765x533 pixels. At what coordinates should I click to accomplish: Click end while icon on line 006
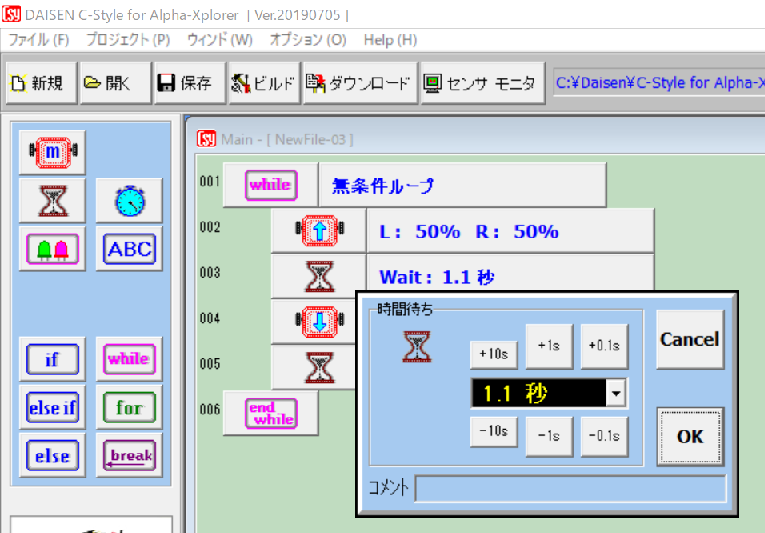click(271, 413)
